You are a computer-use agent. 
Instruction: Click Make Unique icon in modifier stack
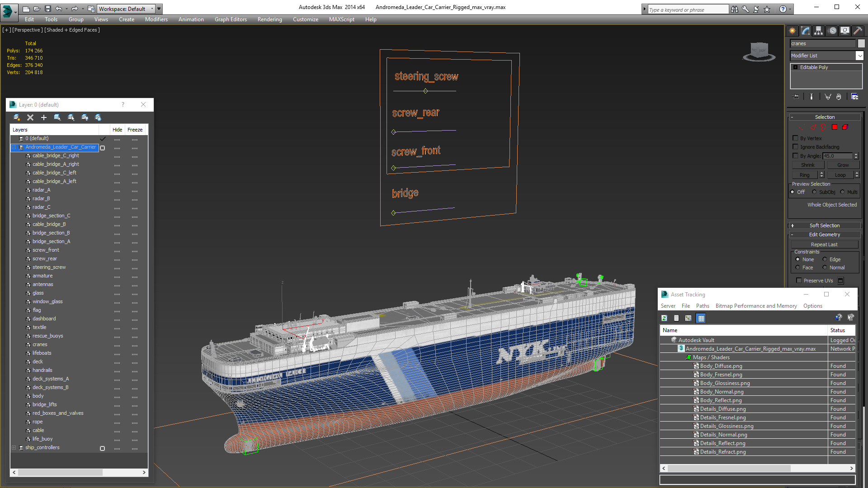pyautogui.click(x=828, y=97)
